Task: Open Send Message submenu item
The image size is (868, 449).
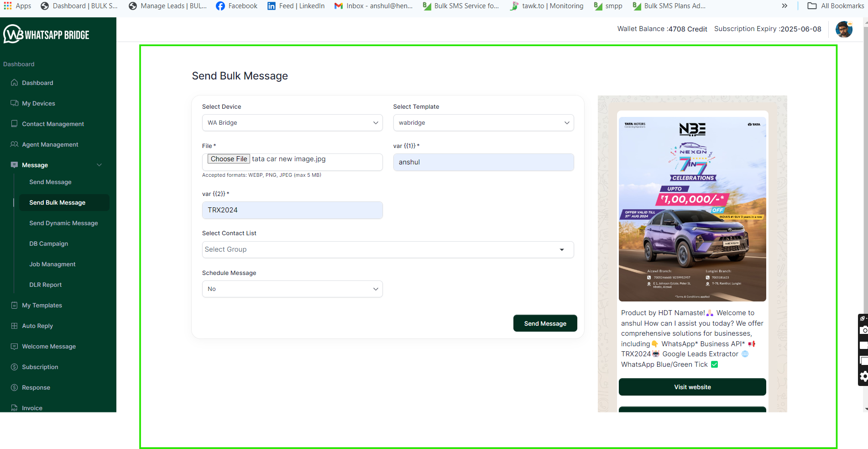Action: [50, 182]
